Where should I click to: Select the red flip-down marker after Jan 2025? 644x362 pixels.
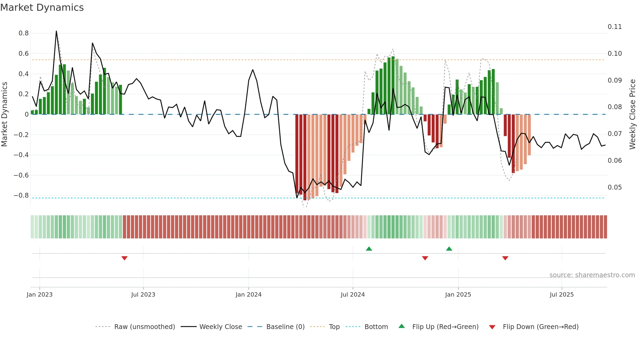point(505,258)
